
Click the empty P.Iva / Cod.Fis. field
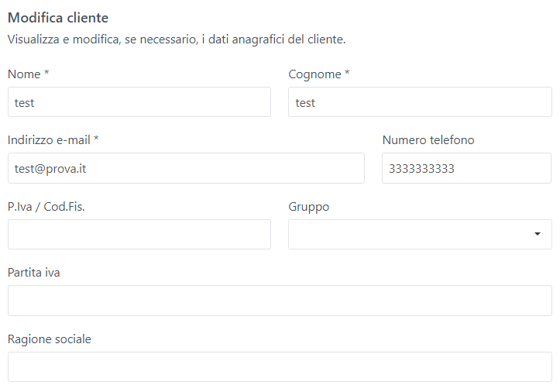[x=139, y=234]
